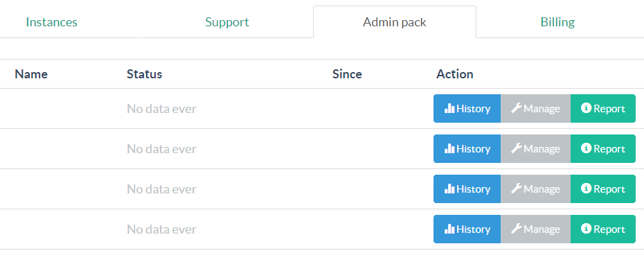
Task: Click the bar chart icon in last row History
Action: click(449, 229)
